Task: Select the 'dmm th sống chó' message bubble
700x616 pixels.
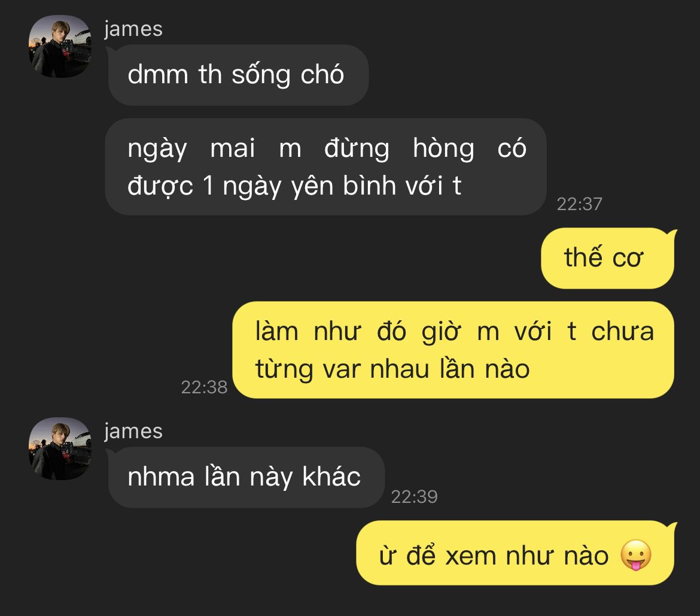Action: click(x=238, y=75)
